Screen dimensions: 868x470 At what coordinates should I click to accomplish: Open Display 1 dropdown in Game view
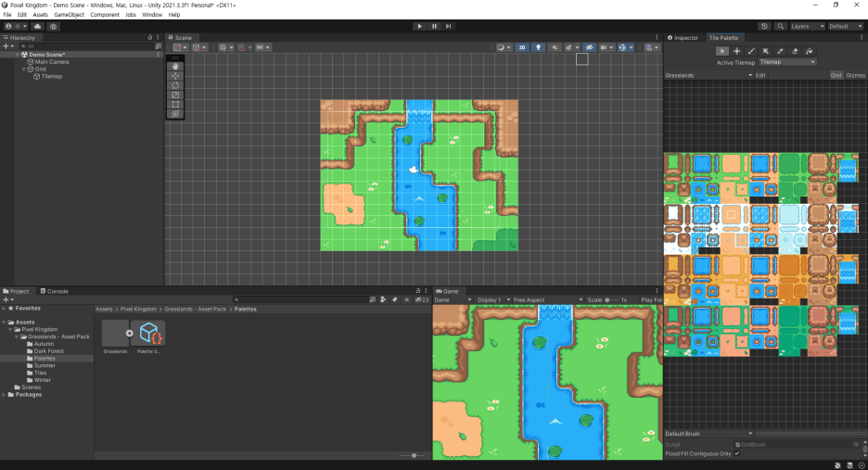click(x=492, y=299)
